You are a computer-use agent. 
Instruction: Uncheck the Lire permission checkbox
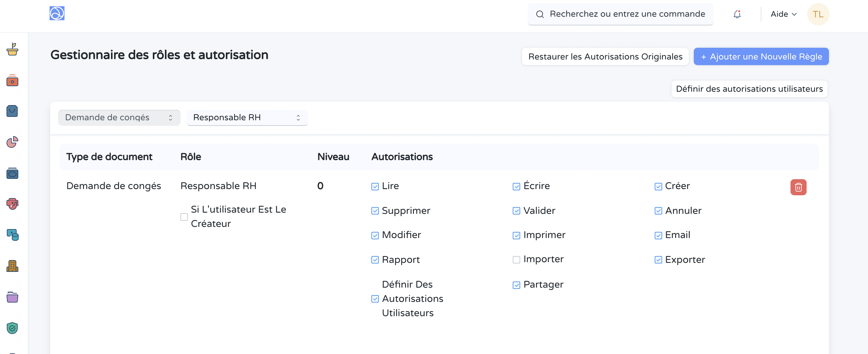click(x=375, y=187)
